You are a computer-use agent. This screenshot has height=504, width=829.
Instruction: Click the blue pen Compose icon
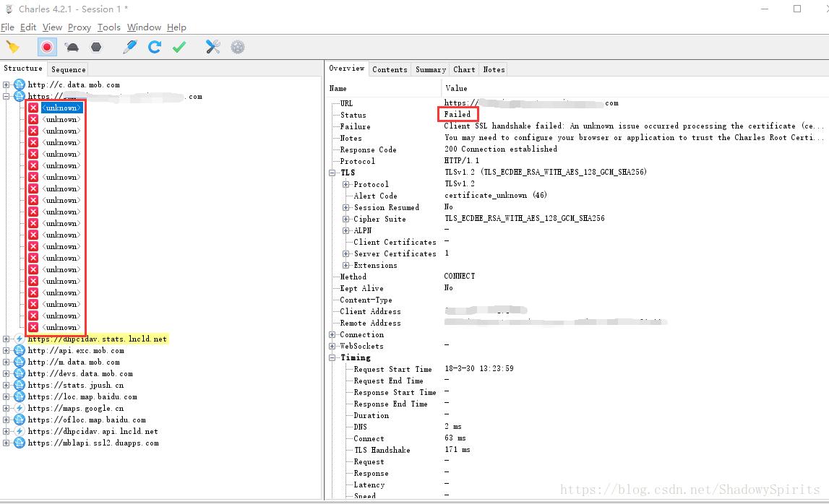[130, 48]
